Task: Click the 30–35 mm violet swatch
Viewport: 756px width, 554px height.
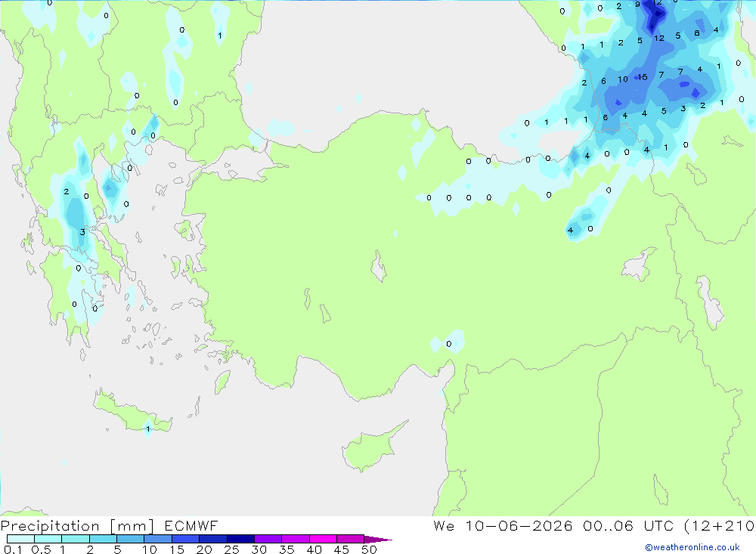Action: pos(268,539)
